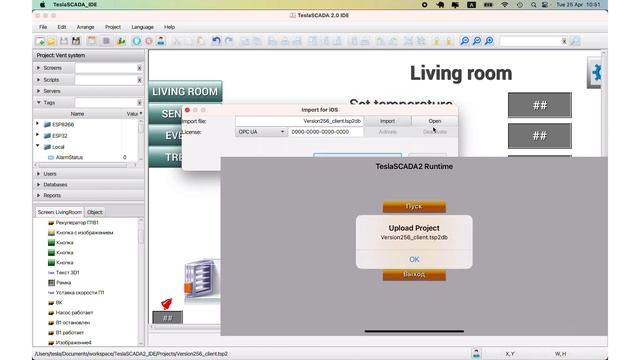Click the new project icon with green plus

coord(40,41)
